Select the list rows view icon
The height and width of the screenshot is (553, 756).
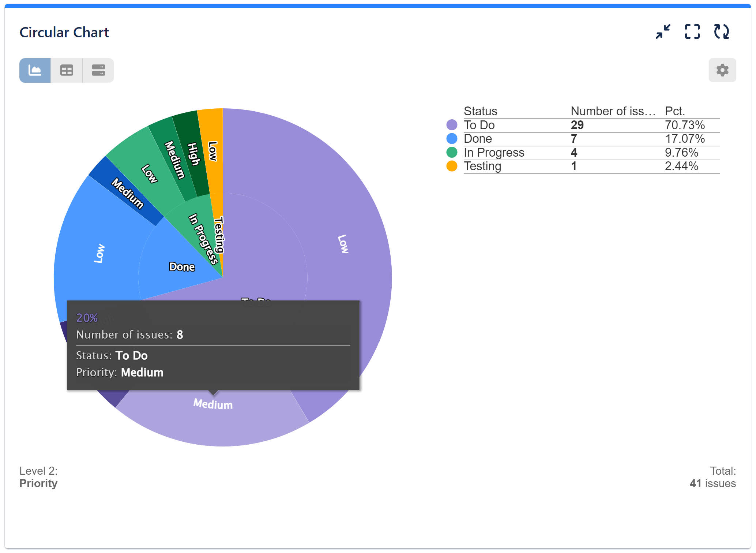point(98,70)
